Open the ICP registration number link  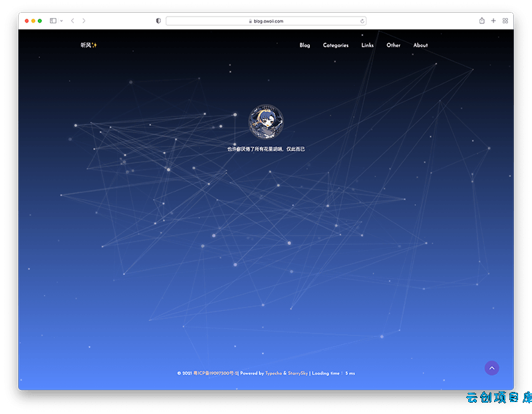click(x=215, y=373)
